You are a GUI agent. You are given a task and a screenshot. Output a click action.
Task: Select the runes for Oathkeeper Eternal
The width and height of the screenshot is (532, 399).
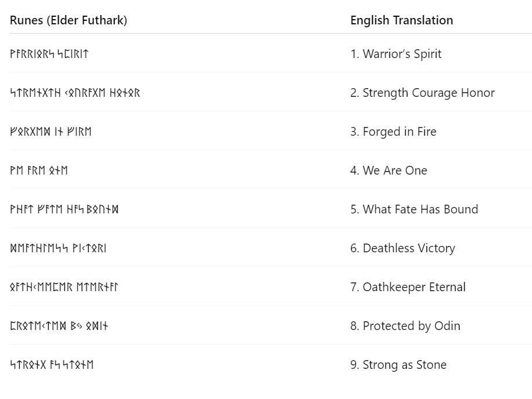64,287
